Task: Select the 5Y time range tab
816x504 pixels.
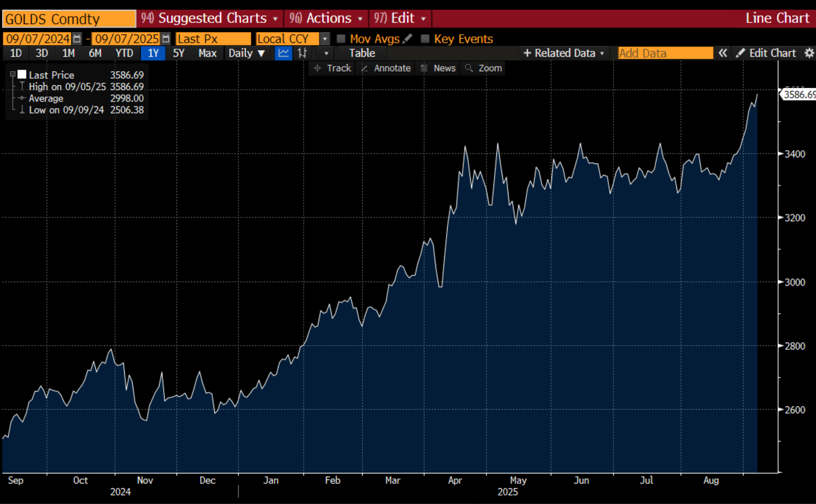Action: 179,53
